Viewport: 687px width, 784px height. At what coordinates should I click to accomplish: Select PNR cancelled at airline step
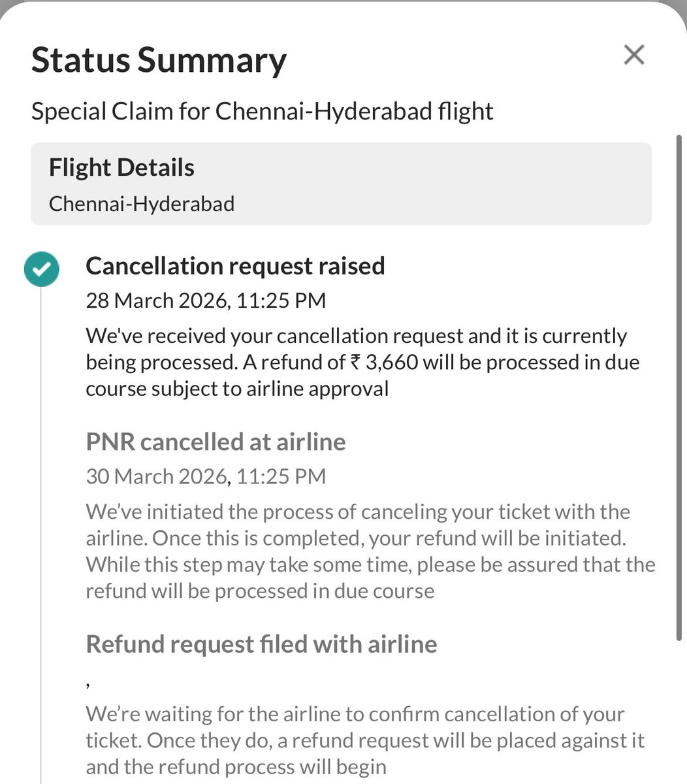[216, 442]
